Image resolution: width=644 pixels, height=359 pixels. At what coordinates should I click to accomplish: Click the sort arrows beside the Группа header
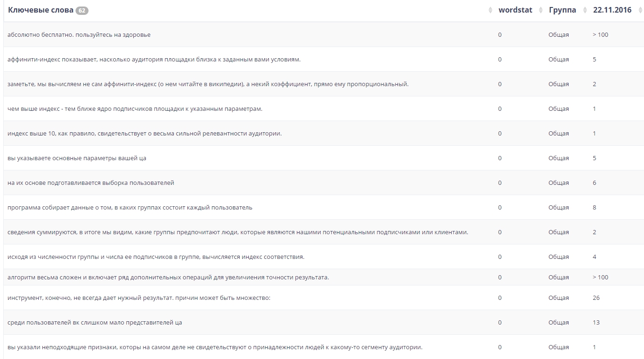point(585,10)
